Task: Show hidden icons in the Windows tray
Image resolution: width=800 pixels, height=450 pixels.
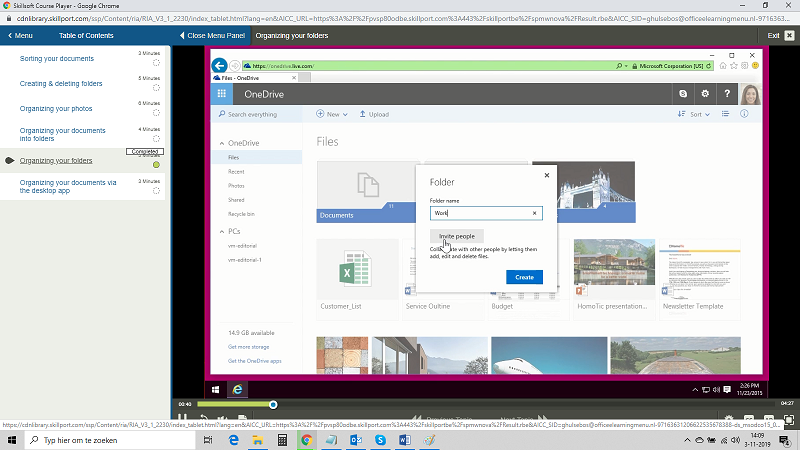Action: click(687, 440)
